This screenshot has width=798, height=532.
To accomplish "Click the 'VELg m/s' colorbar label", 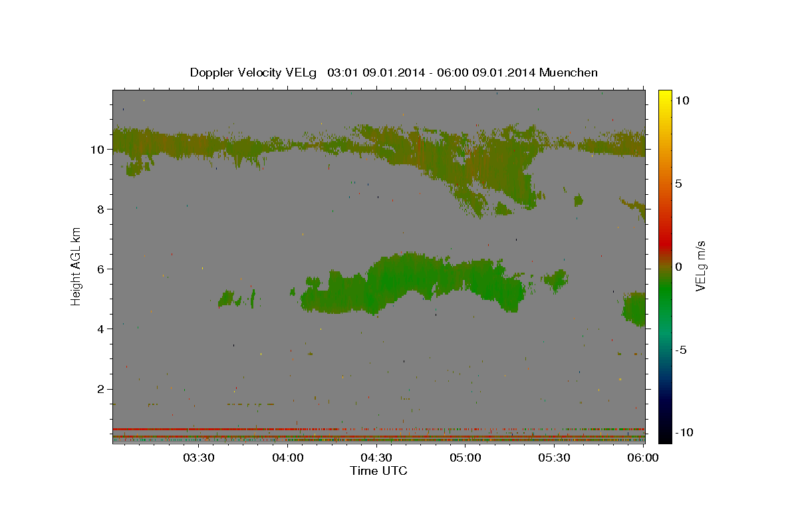I will coord(700,266).
